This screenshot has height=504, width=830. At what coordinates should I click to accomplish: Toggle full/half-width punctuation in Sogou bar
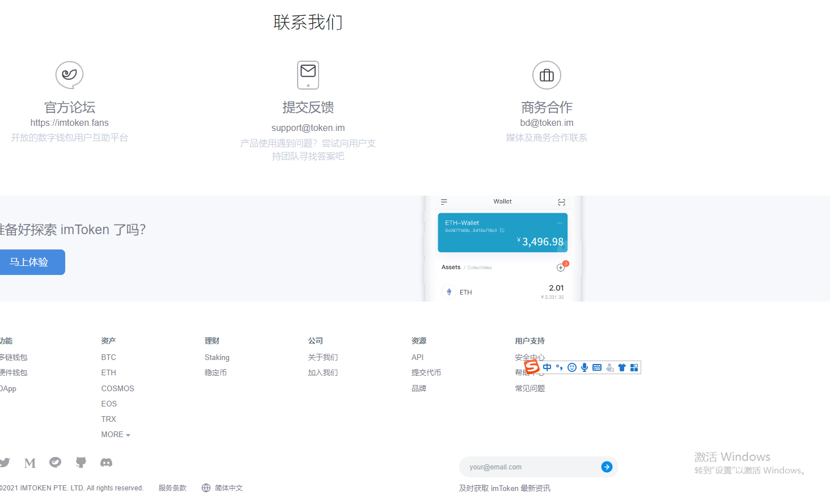(559, 367)
